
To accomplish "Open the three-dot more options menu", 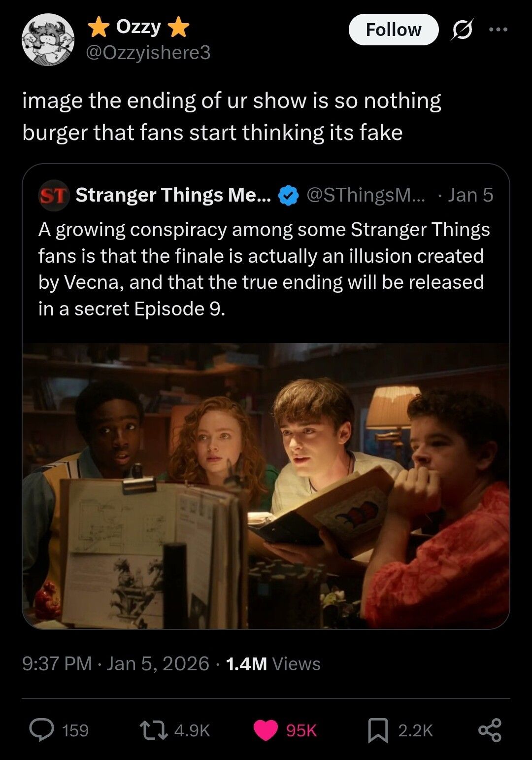I will pos(498,30).
